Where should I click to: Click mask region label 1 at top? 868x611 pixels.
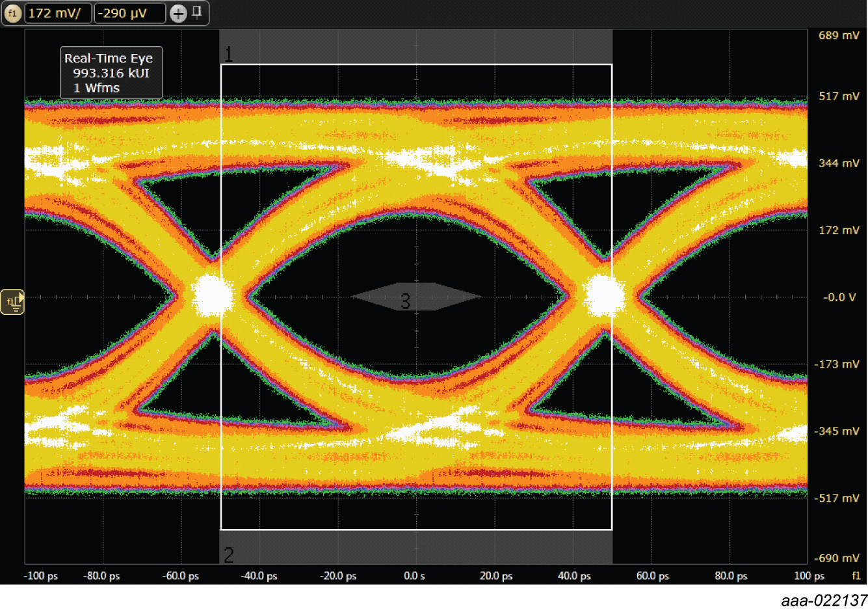[229, 53]
